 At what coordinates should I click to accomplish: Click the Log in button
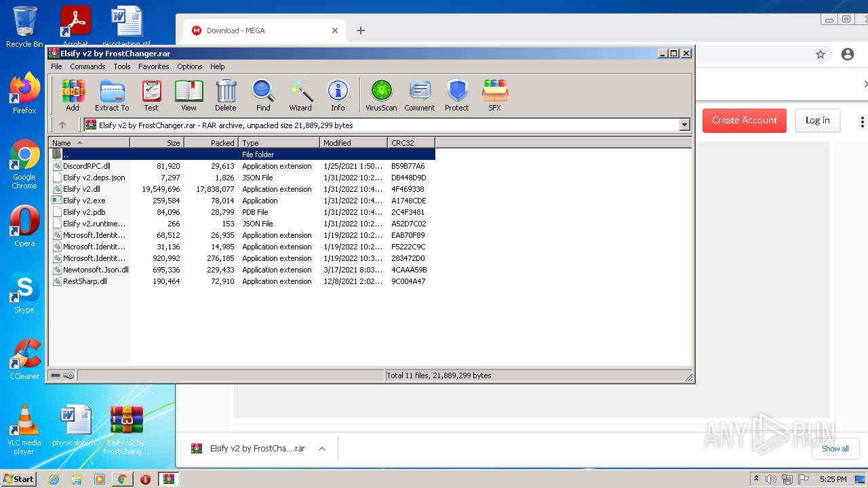817,120
